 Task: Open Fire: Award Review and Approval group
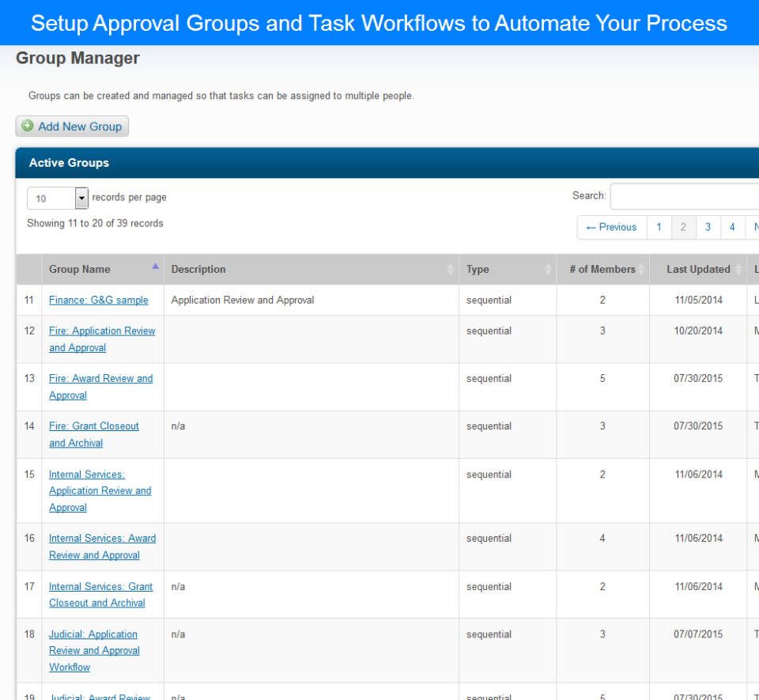[x=100, y=379]
